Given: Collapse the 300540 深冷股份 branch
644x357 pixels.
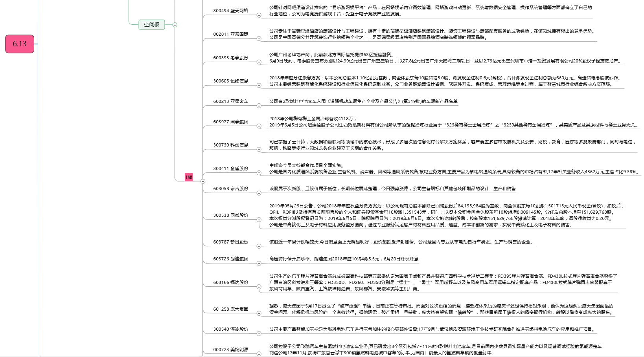Looking at the screenshot, I should tap(259, 334).
